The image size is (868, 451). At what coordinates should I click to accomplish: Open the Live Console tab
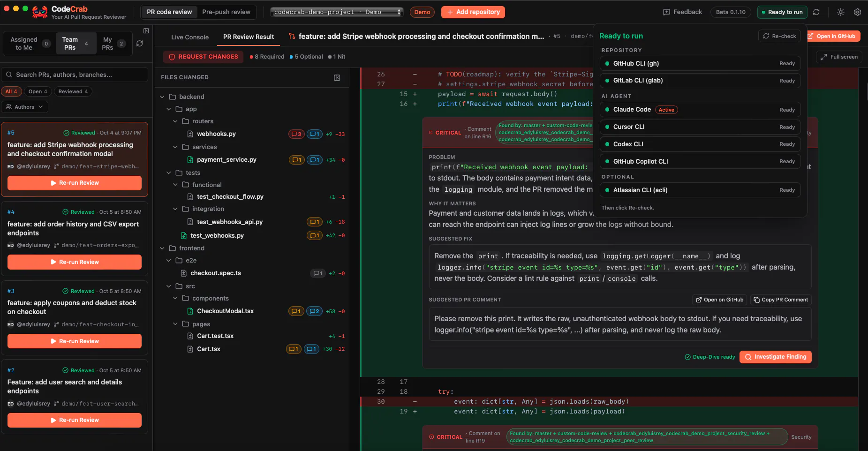[190, 37]
